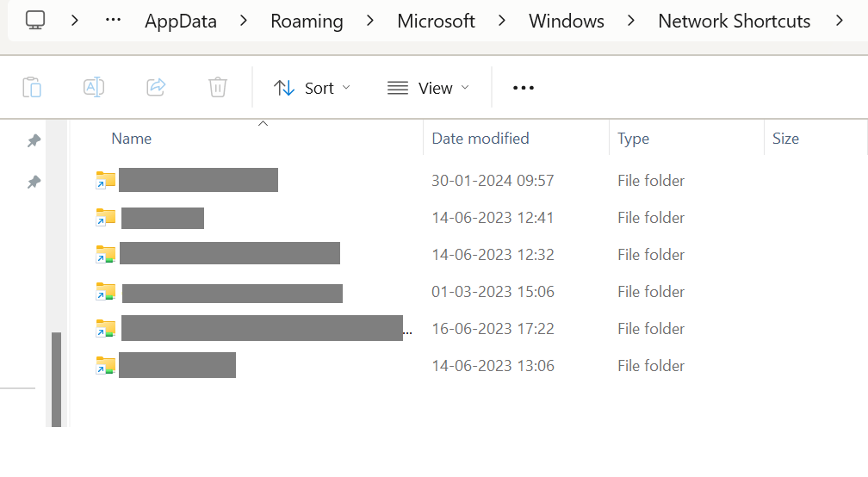Click the This PC monitor icon in breadcrumb
The image size is (868, 477).
[35, 21]
